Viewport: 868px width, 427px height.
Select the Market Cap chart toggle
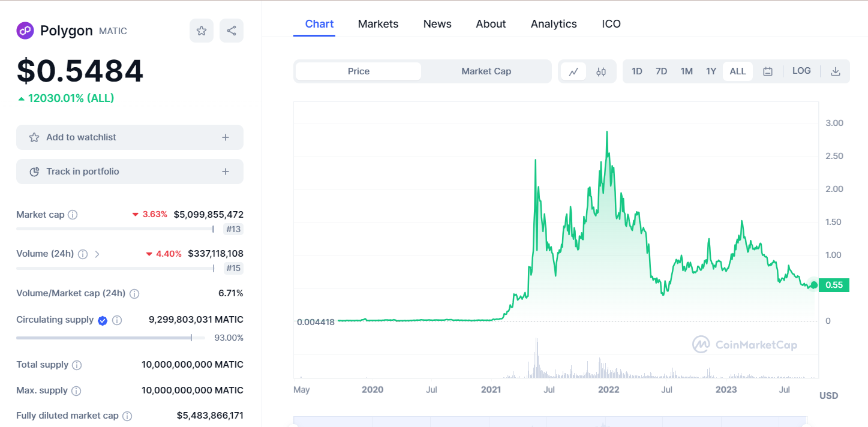coord(486,71)
